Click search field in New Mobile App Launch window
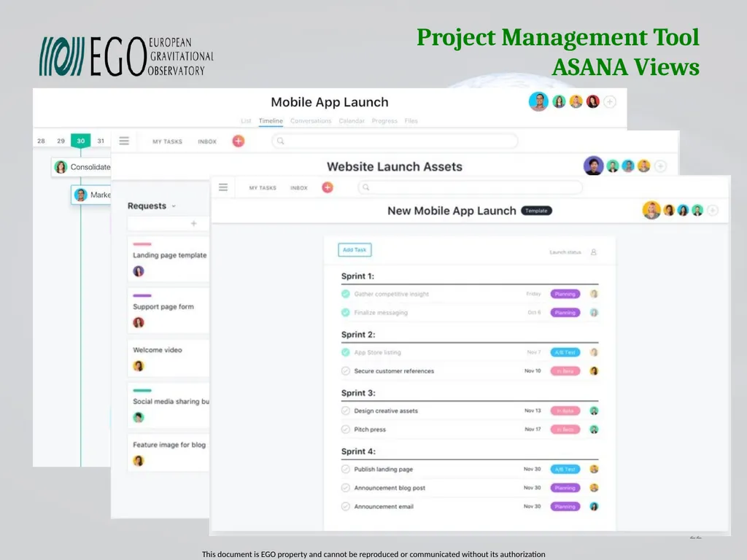 [x=470, y=187]
